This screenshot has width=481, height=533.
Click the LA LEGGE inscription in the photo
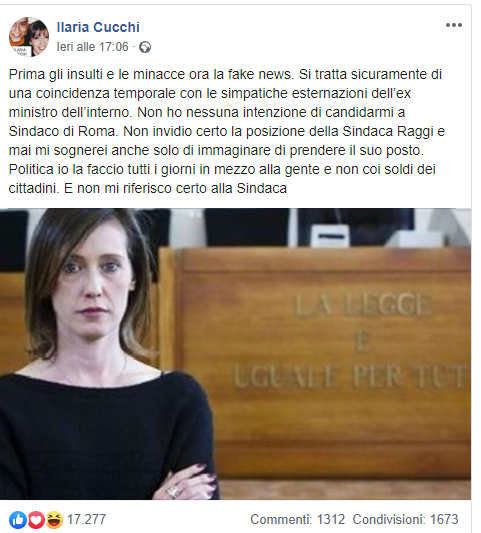coord(362,304)
